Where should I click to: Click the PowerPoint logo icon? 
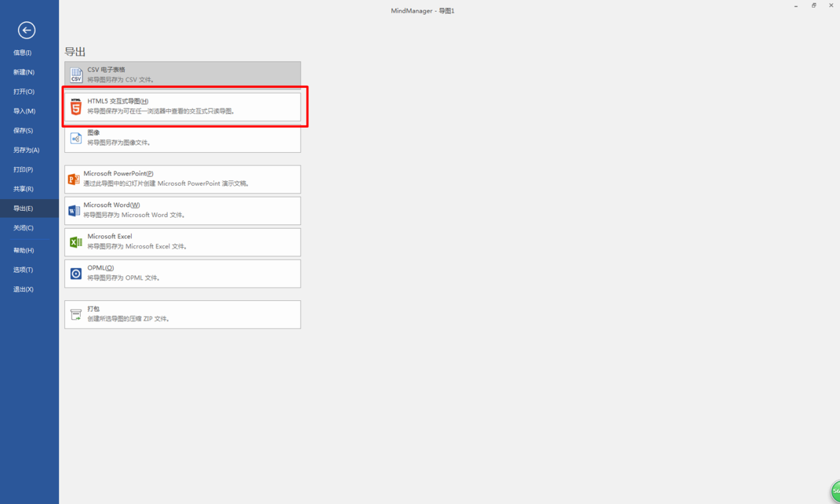coord(73,179)
